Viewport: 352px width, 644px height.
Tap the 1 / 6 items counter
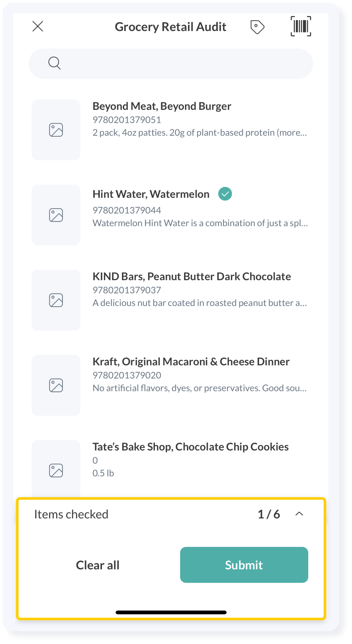(x=269, y=514)
